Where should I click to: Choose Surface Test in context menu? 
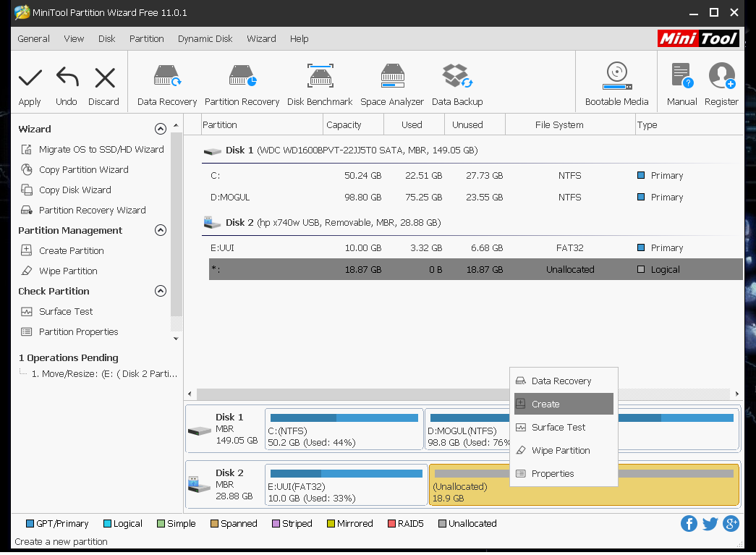[564, 427]
